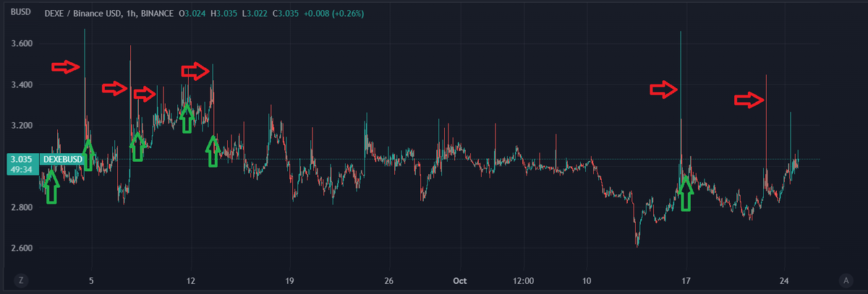Click the 2.800 price axis label
This screenshot has width=868, height=294.
click(20, 208)
